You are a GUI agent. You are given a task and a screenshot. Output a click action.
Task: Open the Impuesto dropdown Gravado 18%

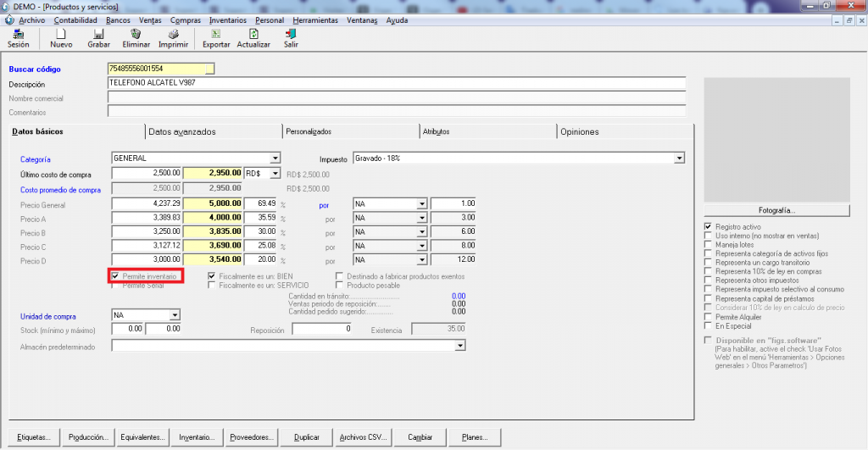click(x=679, y=158)
